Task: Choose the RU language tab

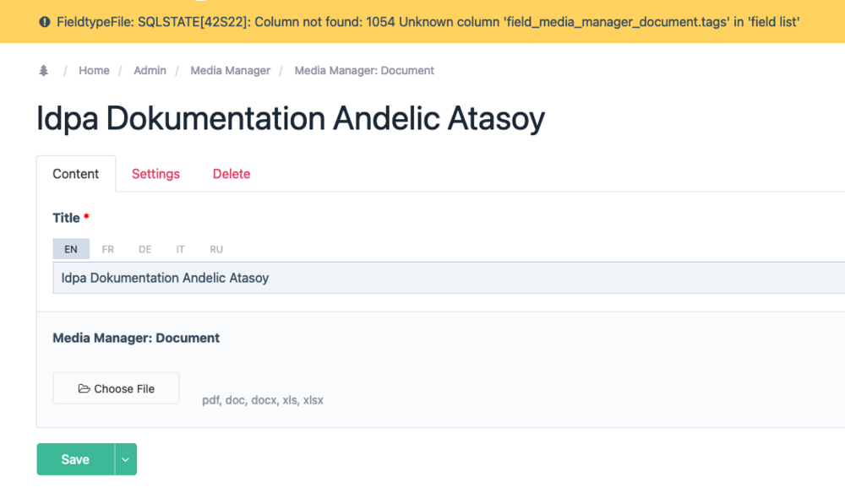Action: coord(216,249)
